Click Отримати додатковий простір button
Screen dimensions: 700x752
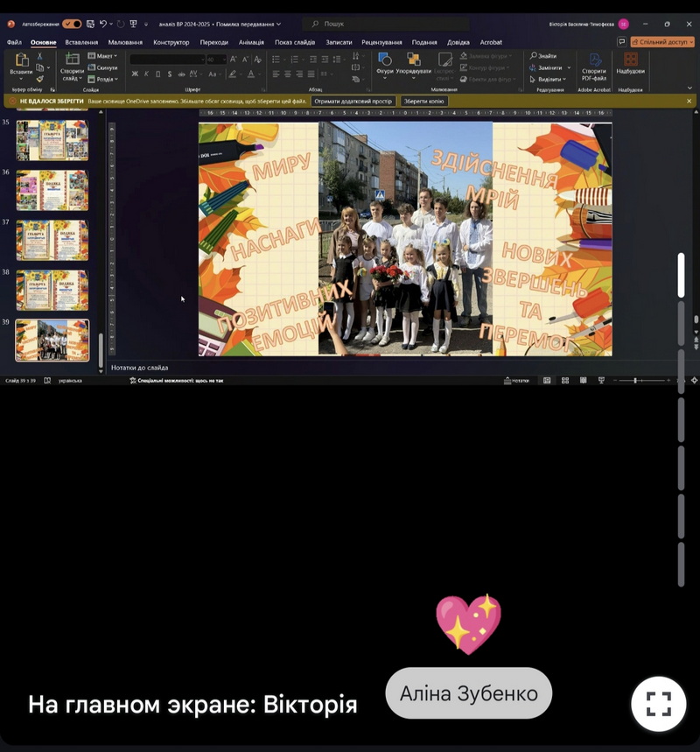point(353,102)
